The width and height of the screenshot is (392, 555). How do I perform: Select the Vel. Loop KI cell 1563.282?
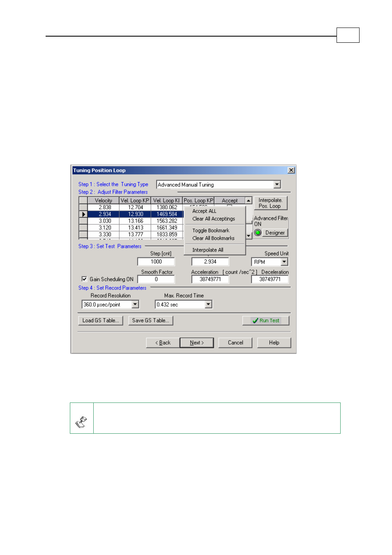pyautogui.click(x=167, y=221)
